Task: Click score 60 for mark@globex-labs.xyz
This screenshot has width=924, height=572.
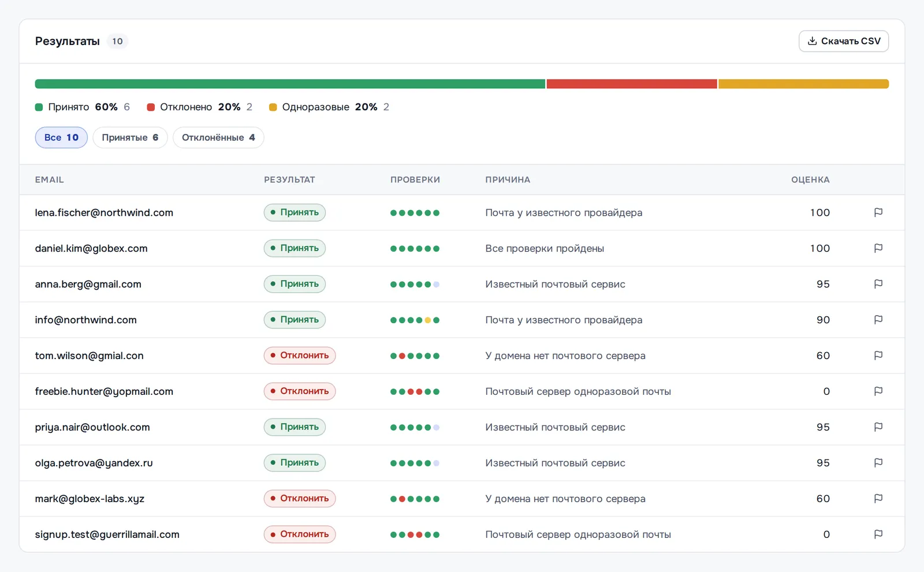Action: click(x=823, y=499)
